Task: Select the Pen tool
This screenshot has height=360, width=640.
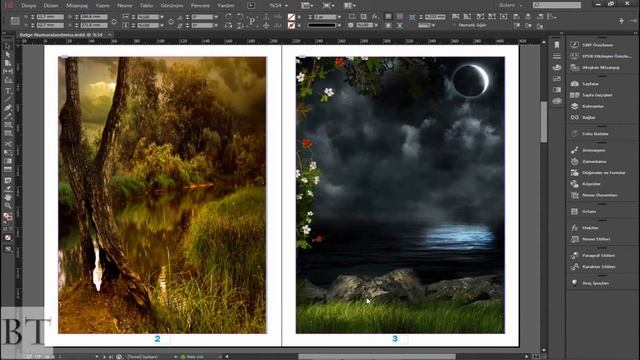Action: [8, 108]
